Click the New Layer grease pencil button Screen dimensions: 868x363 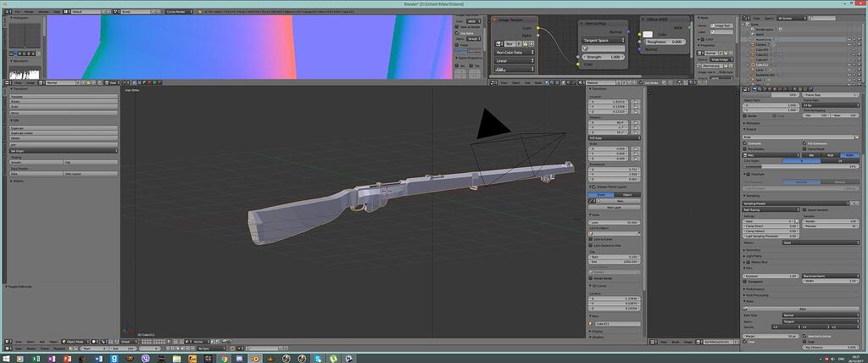coord(615,207)
